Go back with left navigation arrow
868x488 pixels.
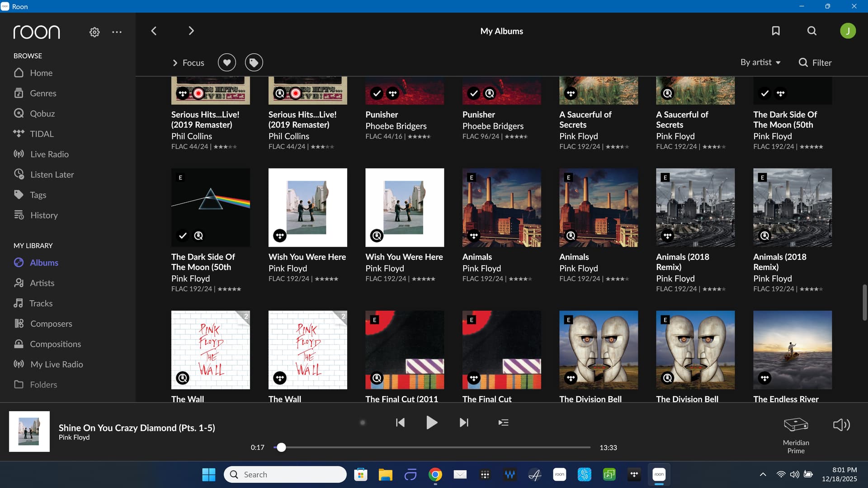click(x=154, y=31)
